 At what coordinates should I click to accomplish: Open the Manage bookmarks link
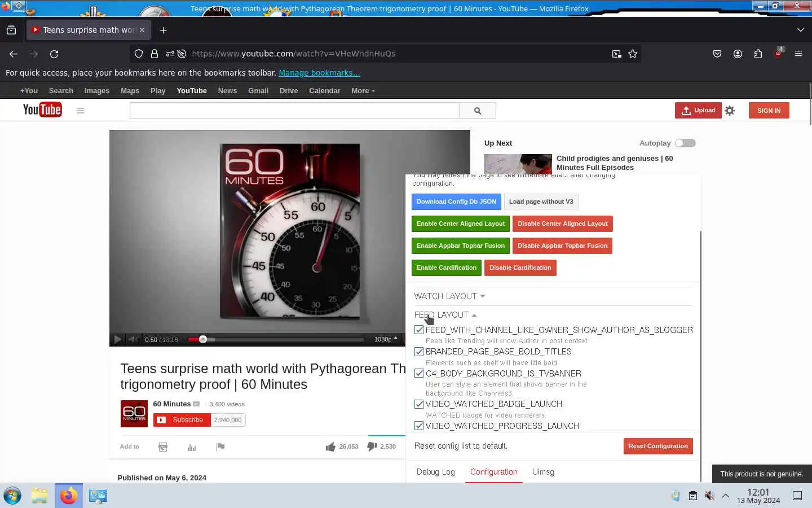(x=319, y=73)
